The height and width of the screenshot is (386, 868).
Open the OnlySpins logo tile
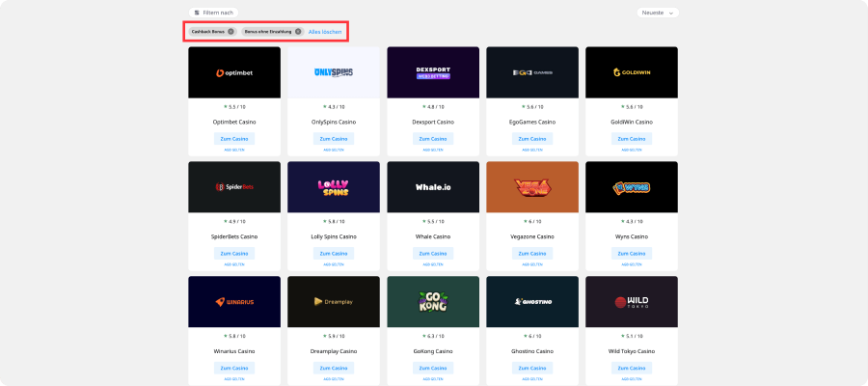click(x=334, y=72)
